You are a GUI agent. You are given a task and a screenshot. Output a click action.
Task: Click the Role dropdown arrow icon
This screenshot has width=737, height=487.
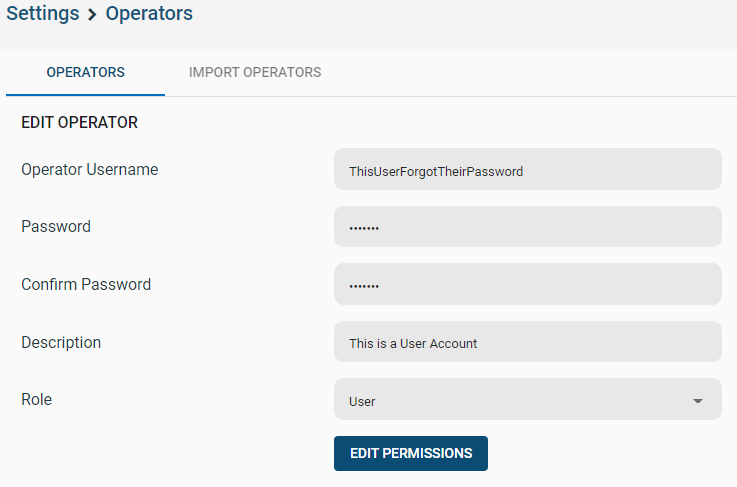(x=698, y=401)
